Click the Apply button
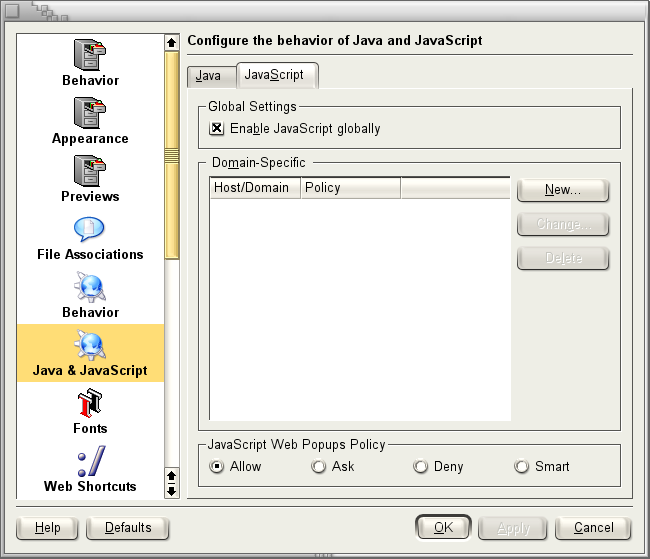This screenshot has width=650, height=559. click(x=513, y=528)
